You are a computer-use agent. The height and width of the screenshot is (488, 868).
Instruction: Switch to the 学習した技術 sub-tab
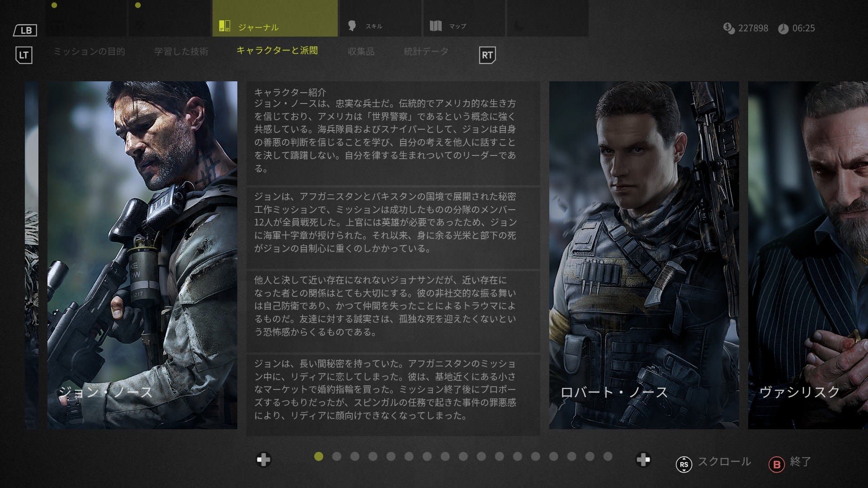click(x=181, y=52)
